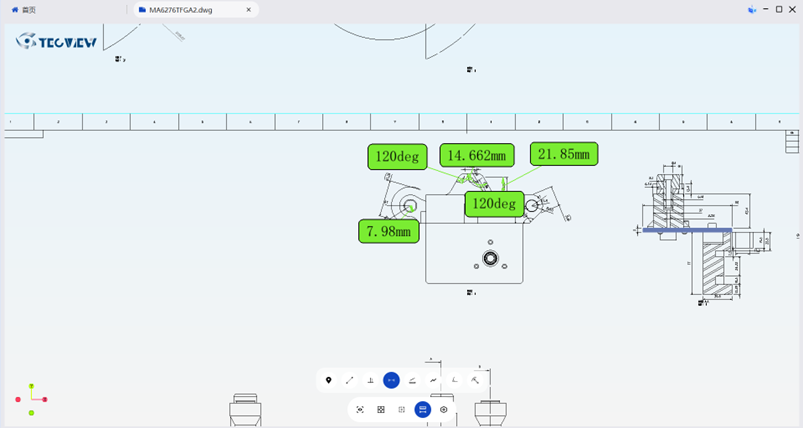Click the fit-to-view focus icon

(x=360, y=410)
